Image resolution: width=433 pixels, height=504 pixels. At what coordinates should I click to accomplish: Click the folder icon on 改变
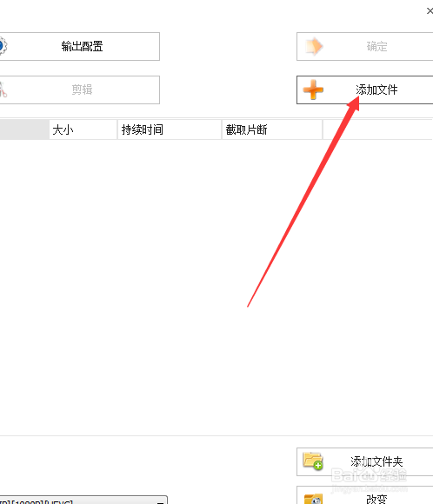(x=313, y=499)
